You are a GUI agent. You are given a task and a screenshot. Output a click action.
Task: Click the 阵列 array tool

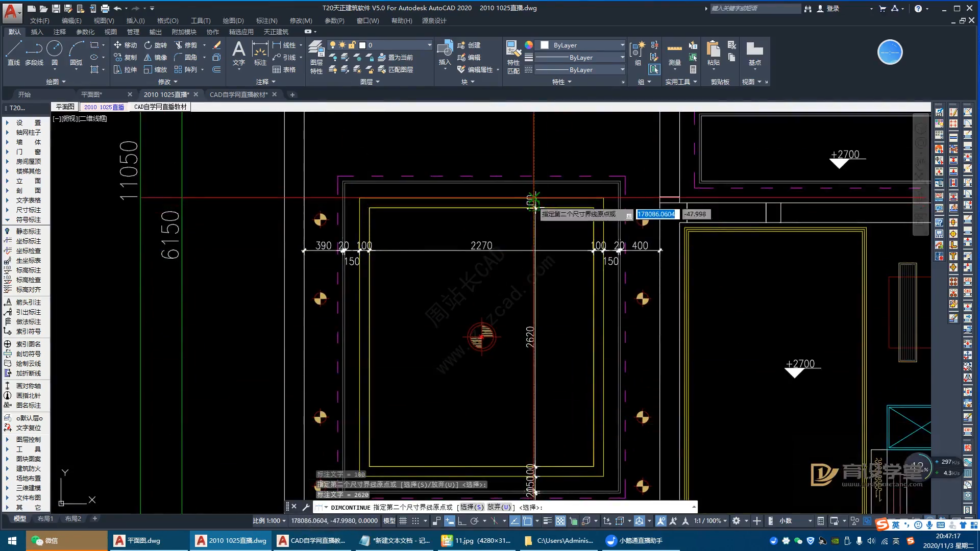186,69
